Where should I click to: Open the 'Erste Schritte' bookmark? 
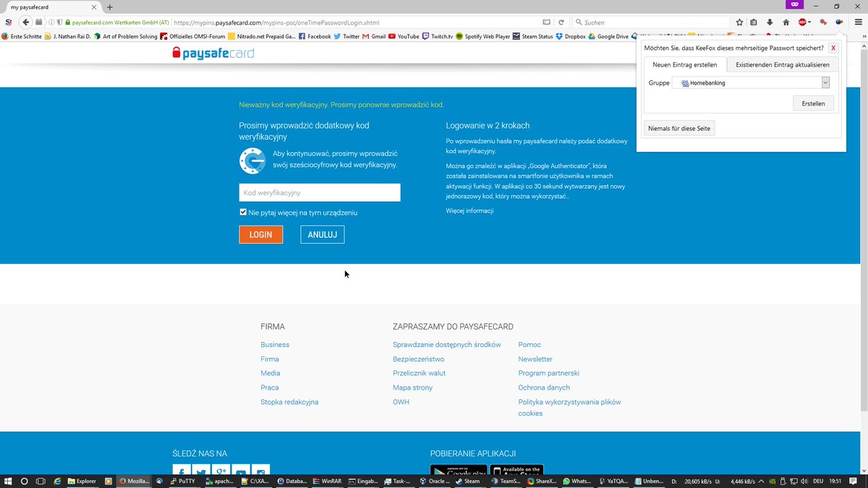(x=22, y=36)
